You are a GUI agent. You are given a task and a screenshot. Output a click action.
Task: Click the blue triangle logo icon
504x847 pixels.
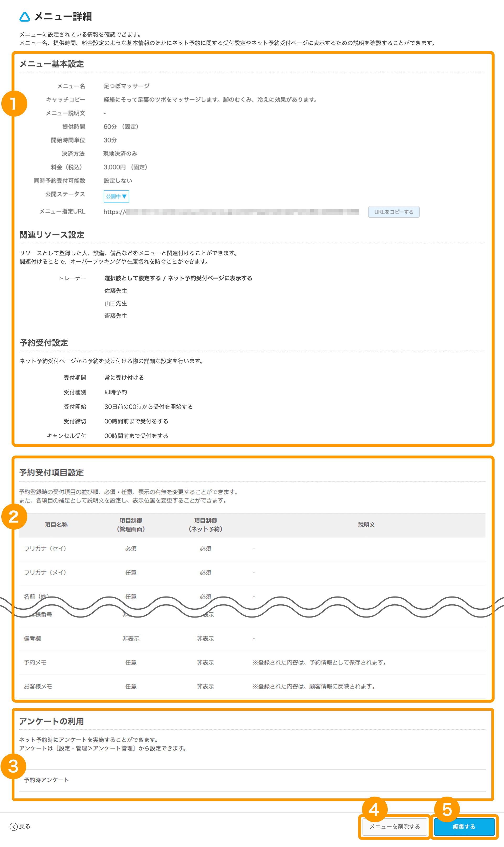(24, 17)
